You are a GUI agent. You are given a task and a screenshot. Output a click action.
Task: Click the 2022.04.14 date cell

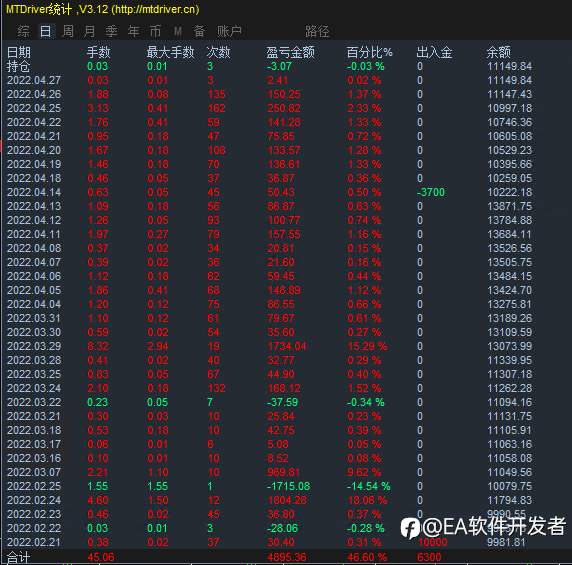pyautogui.click(x=34, y=192)
